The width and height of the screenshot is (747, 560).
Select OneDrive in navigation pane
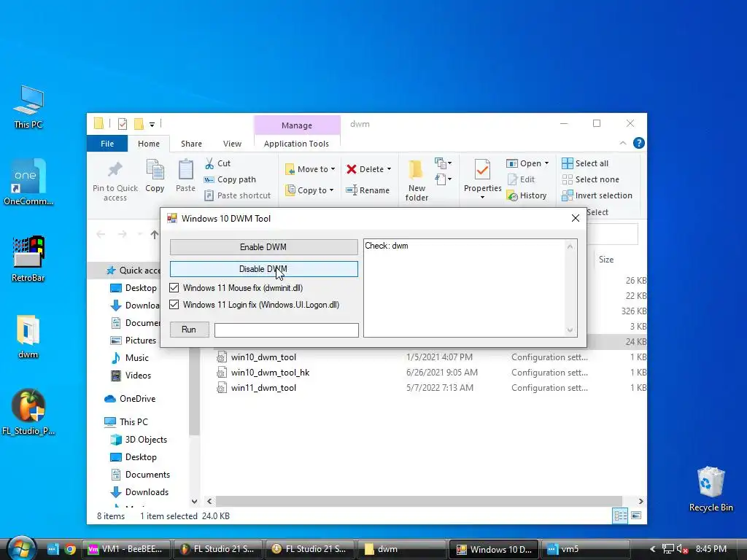130,399
